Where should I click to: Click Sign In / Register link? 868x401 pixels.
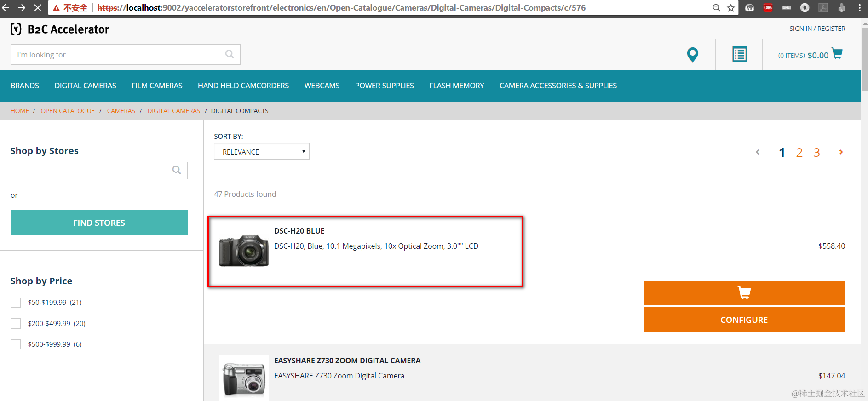[x=817, y=29]
